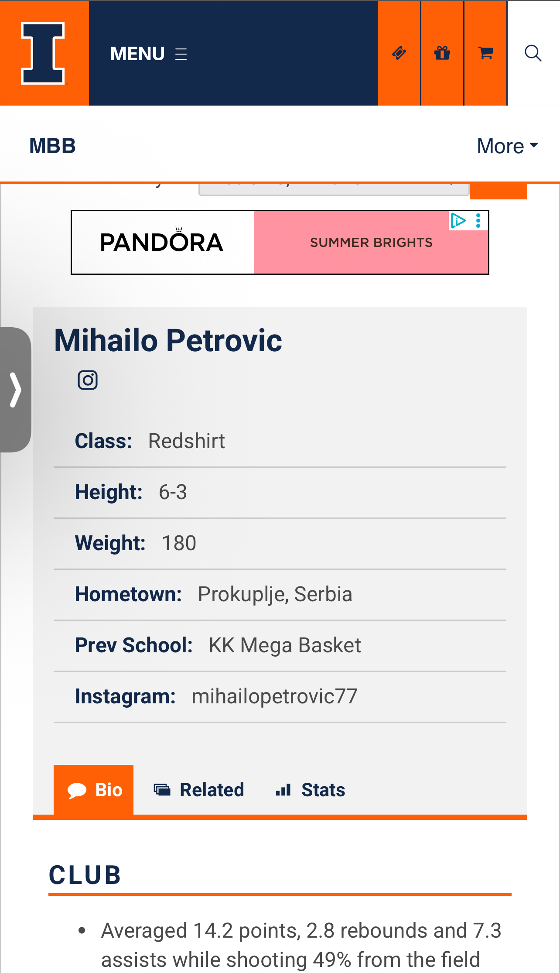Click the Mihailo Petrovic name heading
Image resolution: width=560 pixels, height=973 pixels.
(x=168, y=340)
